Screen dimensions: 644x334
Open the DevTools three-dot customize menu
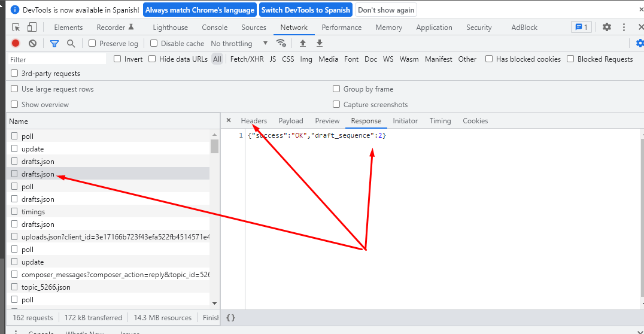(624, 28)
